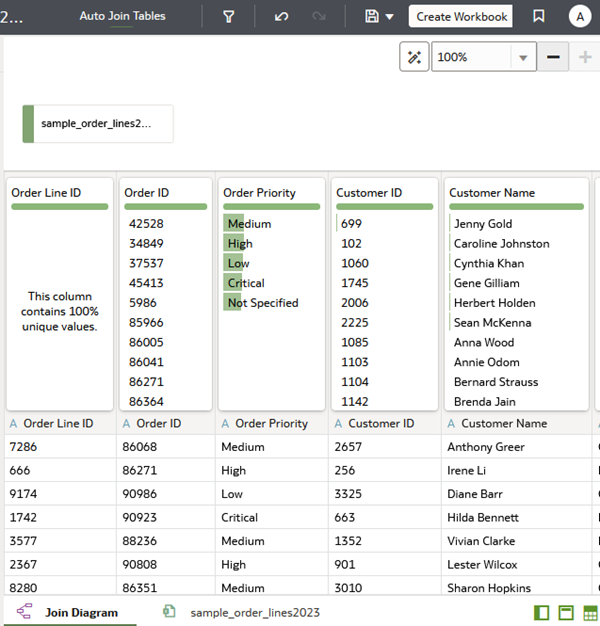Viewport: 600px width, 626px height.
Task: Zoom out using the minus button
Action: coord(553,57)
